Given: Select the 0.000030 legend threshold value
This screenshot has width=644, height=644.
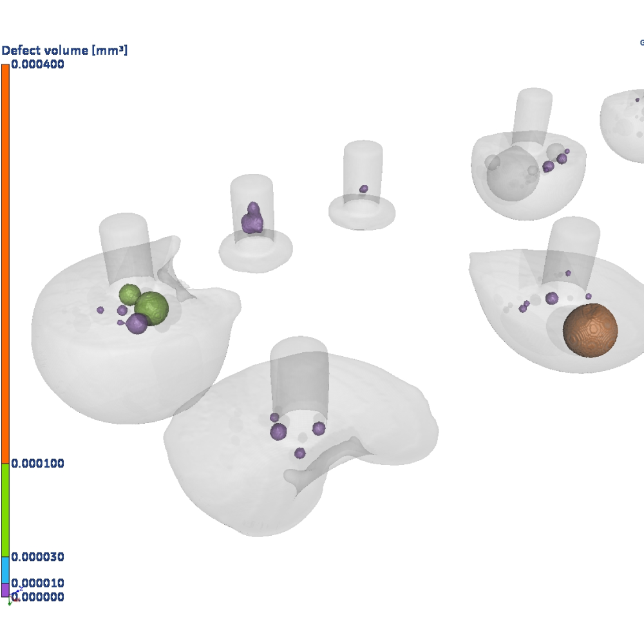Looking at the screenshot, I should pyautogui.click(x=37, y=556).
